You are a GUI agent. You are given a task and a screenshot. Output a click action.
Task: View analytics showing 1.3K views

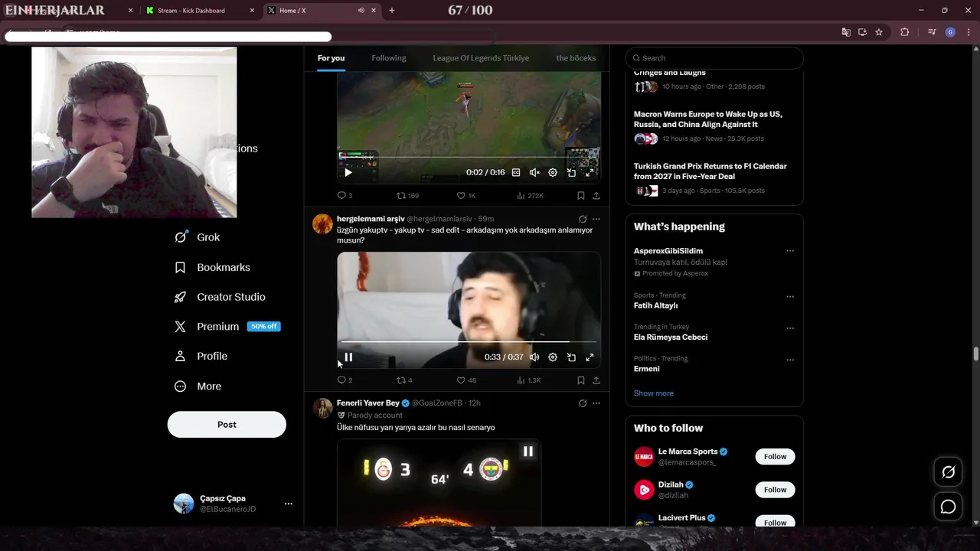pos(529,380)
